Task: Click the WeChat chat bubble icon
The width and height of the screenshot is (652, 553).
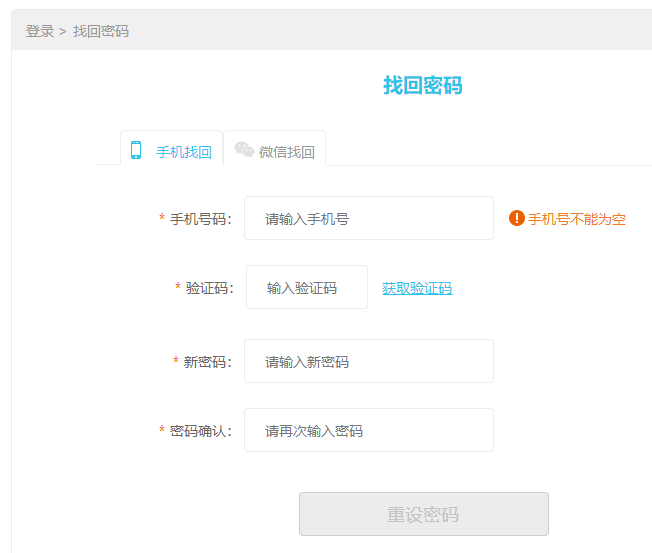Action: click(x=244, y=149)
